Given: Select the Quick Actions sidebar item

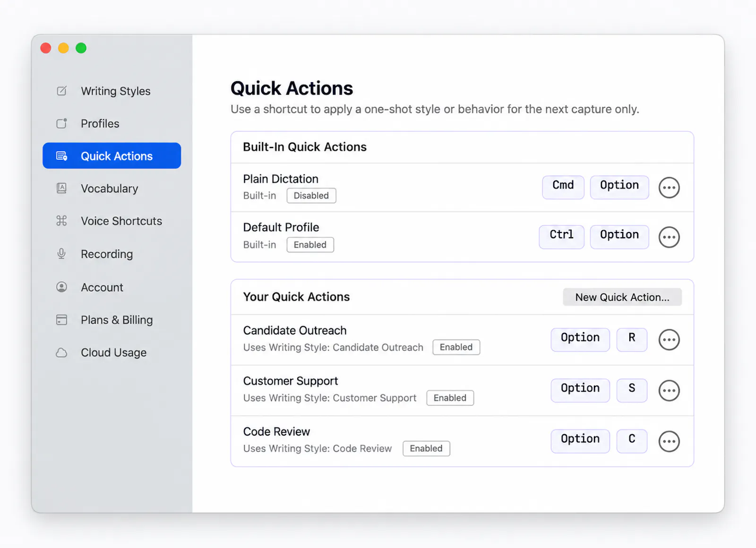Looking at the screenshot, I should [112, 156].
